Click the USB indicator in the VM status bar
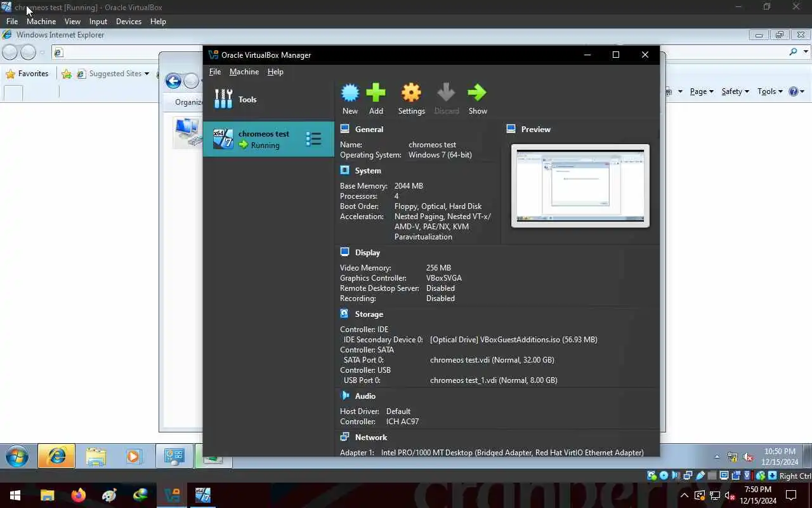Image resolution: width=812 pixels, height=508 pixels. coord(700,476)
